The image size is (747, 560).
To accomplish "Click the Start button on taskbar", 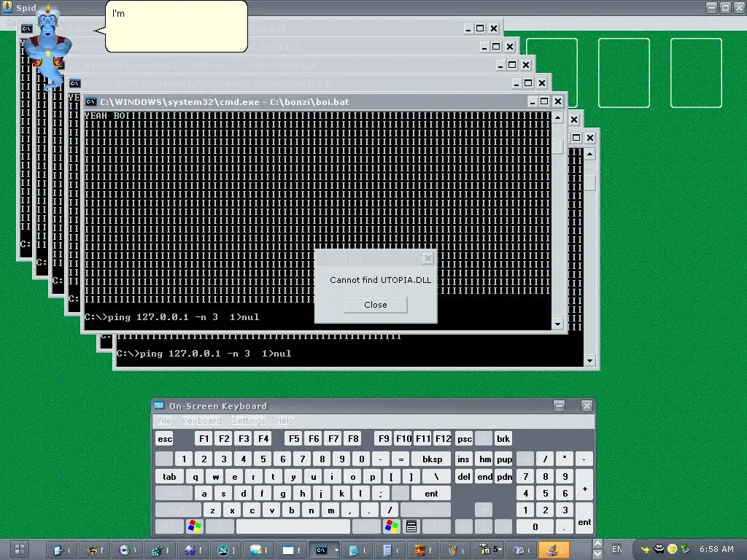I will 20,549.
